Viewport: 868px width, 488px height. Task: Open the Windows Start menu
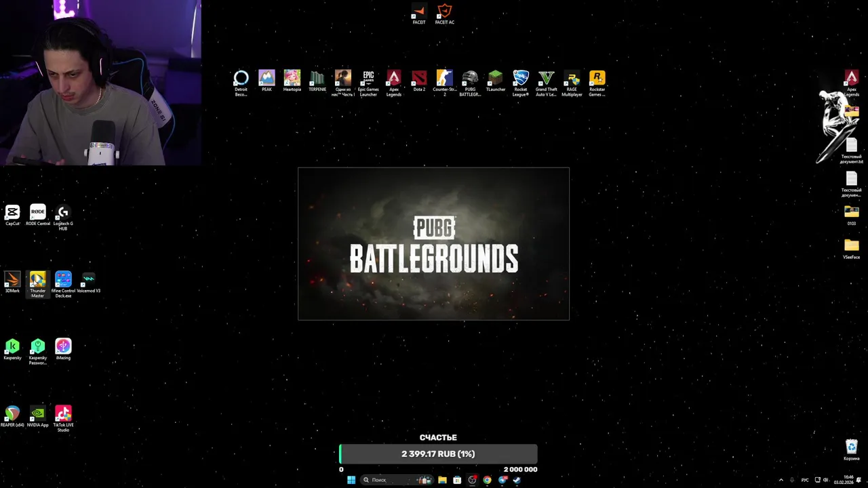pos(351,480)
